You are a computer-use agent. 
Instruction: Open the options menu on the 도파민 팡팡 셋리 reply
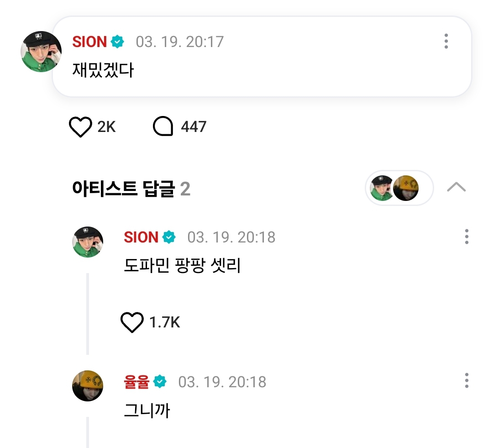(467, 237)
